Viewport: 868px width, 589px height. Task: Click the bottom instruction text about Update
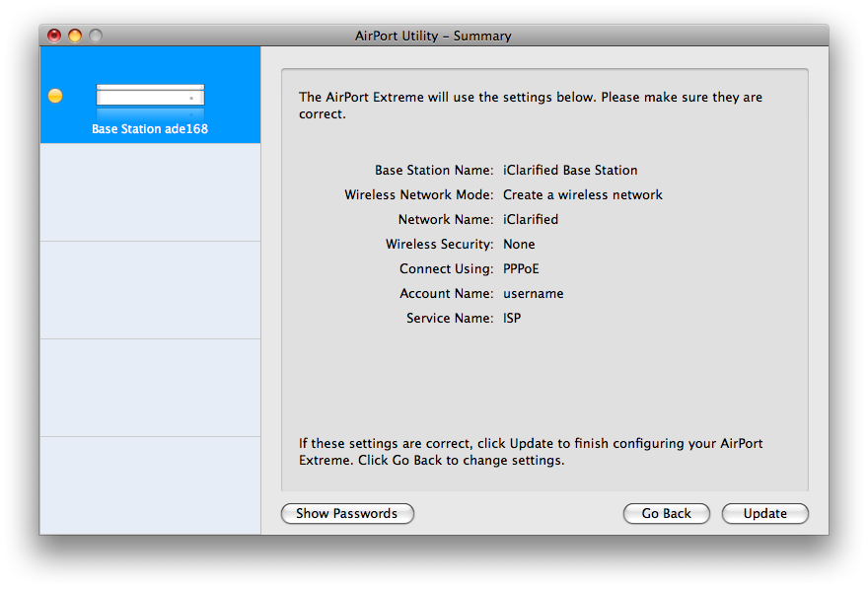point(531,452)
